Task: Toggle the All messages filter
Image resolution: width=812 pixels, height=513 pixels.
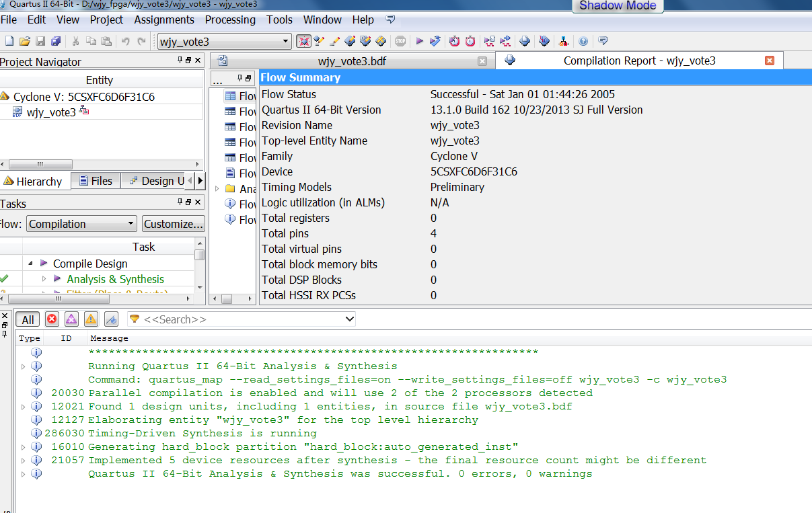Action: coord(28,319)
